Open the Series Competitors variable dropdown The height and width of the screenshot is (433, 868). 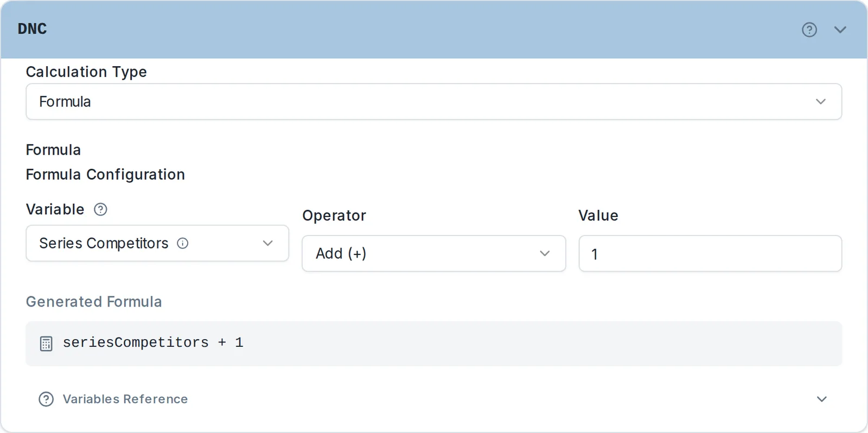(157, 243)
